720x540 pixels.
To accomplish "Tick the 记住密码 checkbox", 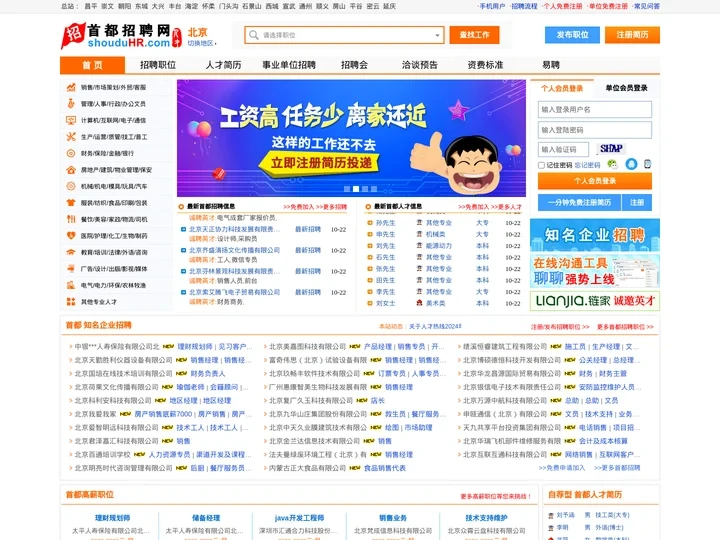I will pos(541,165).
